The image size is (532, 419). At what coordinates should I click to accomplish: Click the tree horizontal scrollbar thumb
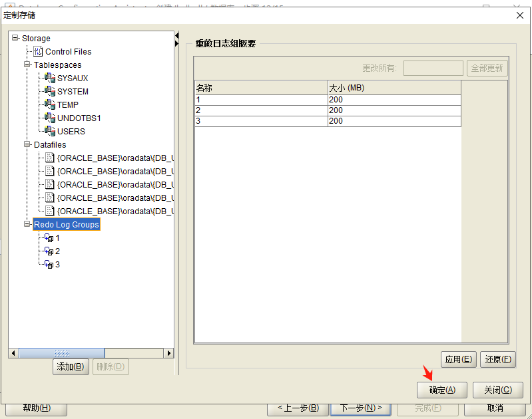62,353
